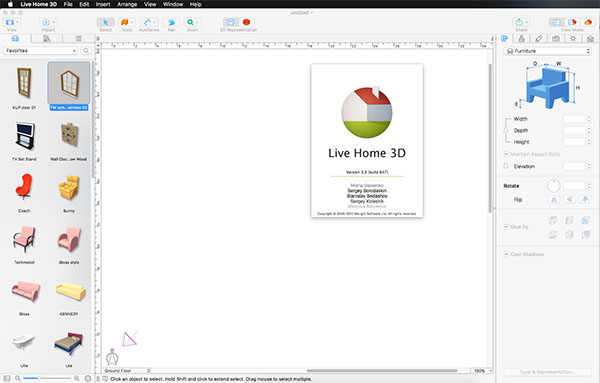This screenshot has height=383, width=600.
Task: Open the Ground Floor story dropdown
Action: click(x=127, y=371)
